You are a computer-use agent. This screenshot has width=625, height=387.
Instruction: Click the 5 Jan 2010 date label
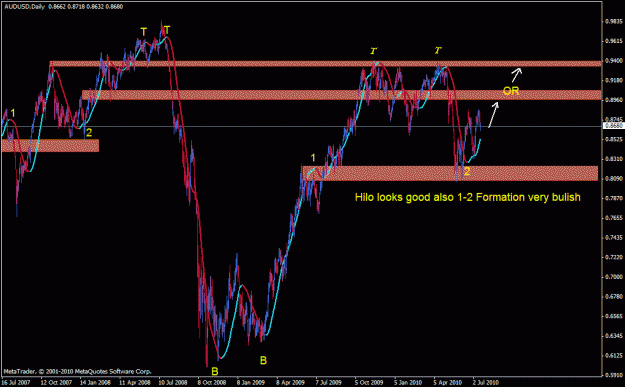[409, 382]
